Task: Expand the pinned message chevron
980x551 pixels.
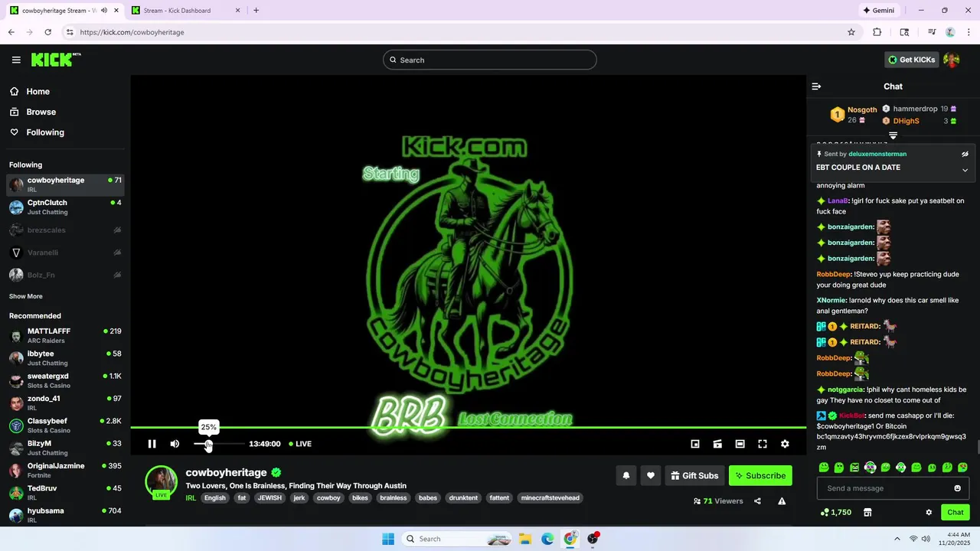Action: 965,170
